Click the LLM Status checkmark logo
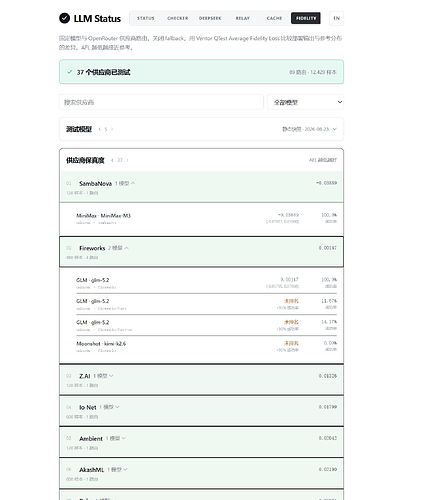 click(64, 18)
